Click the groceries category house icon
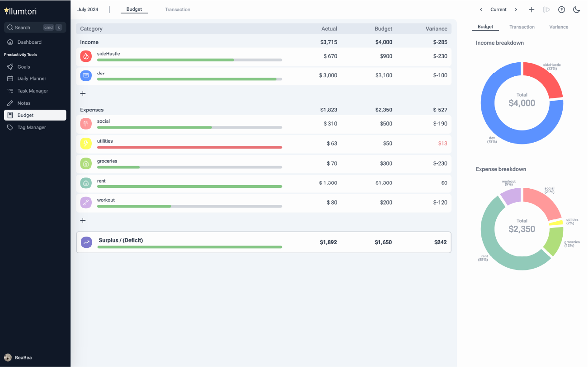 [x=86, y=163]
